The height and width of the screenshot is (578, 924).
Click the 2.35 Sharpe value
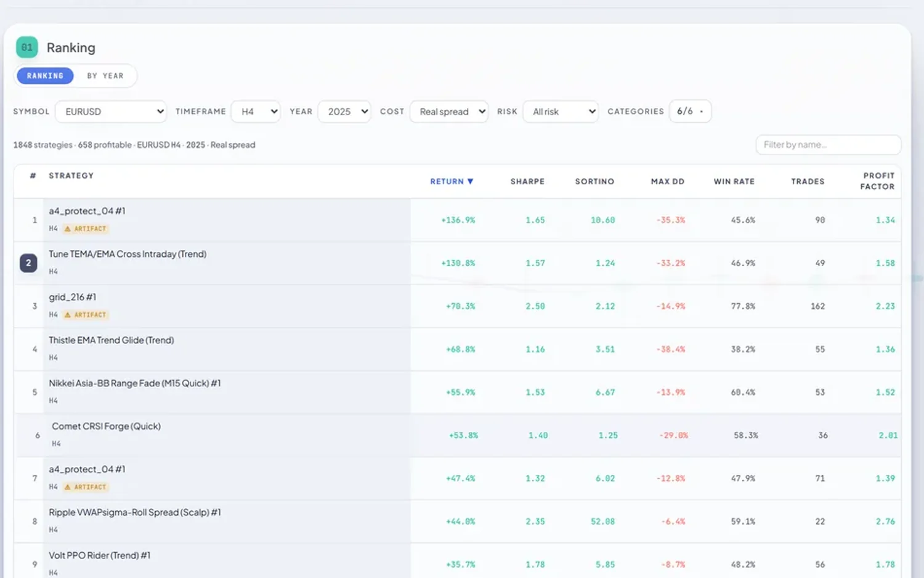click(x=535, y=522)
